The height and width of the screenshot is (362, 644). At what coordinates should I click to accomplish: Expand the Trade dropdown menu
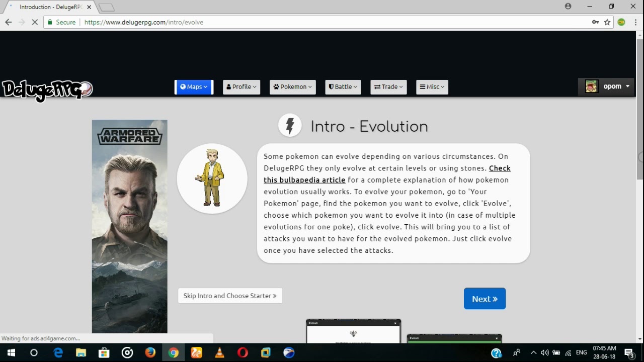pyautogui.click(x=388, y=87)
